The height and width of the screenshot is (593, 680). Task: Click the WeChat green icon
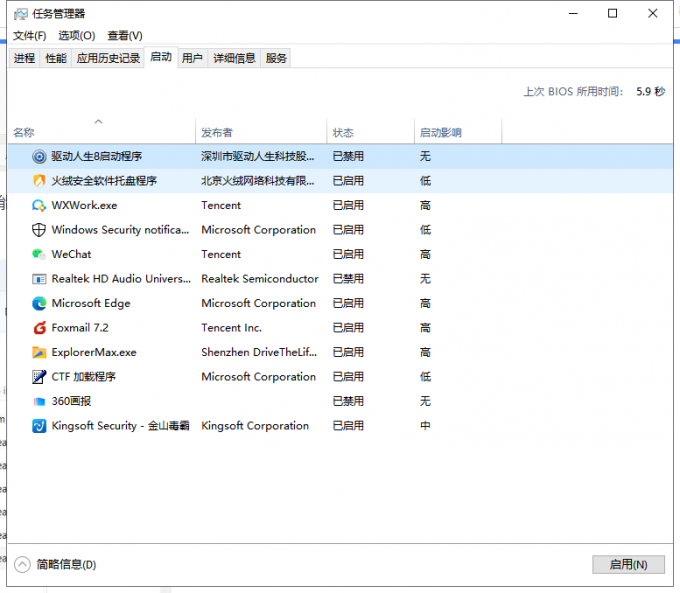coord(39,254)
